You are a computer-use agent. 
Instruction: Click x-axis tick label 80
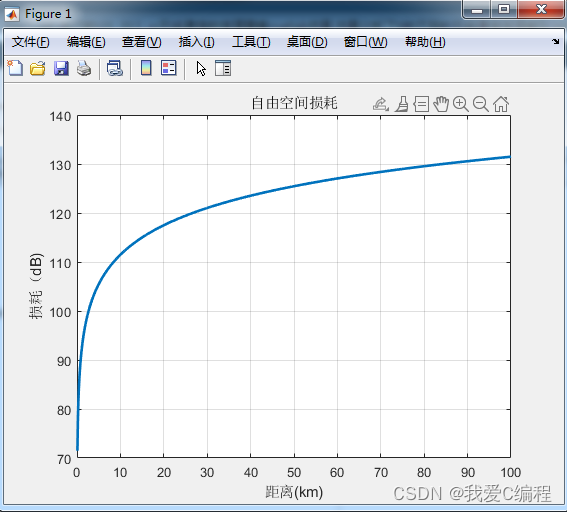tap(424, 472)
